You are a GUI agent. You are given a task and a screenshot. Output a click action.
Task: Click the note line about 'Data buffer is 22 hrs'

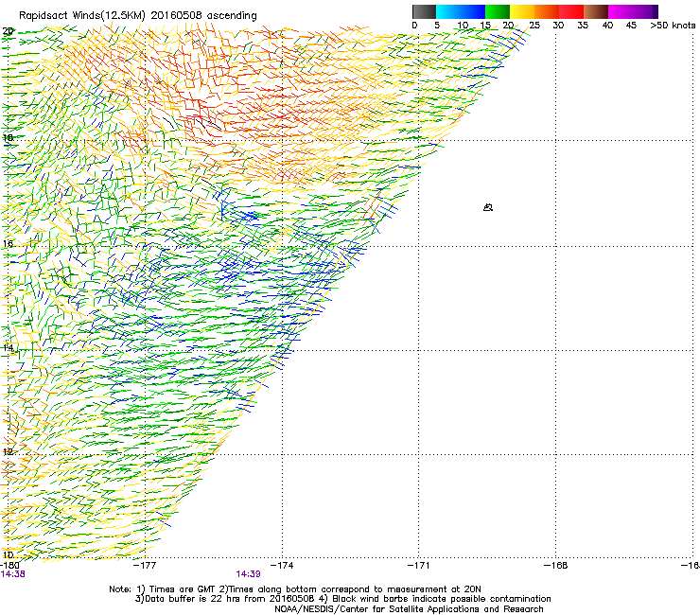pos(342,599)
